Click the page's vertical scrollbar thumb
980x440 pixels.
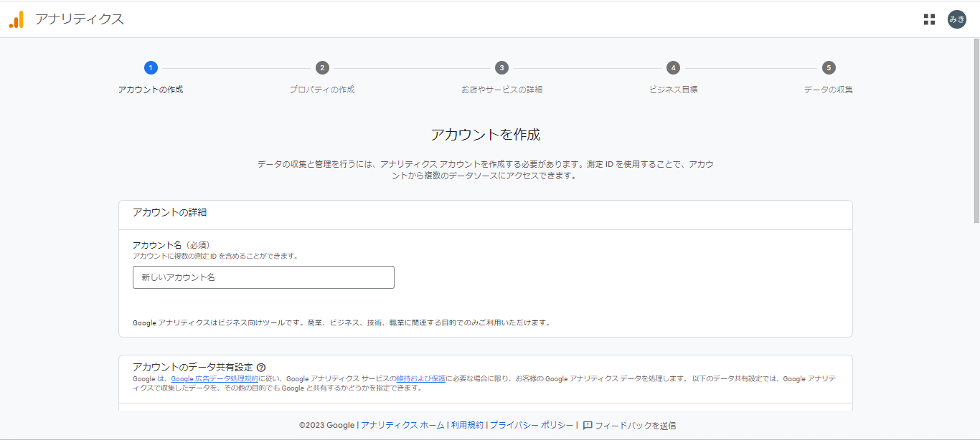[x=976, y=129]
